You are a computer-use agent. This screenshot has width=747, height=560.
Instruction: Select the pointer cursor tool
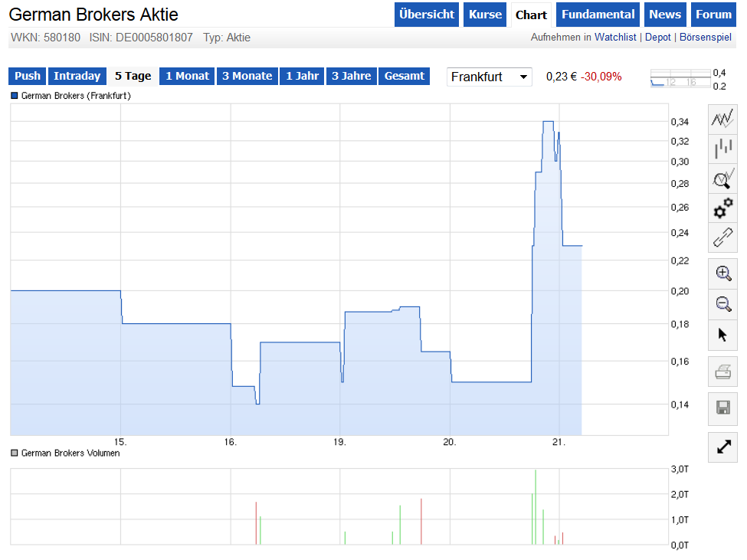pyautogui.click(x=722, y=335)
